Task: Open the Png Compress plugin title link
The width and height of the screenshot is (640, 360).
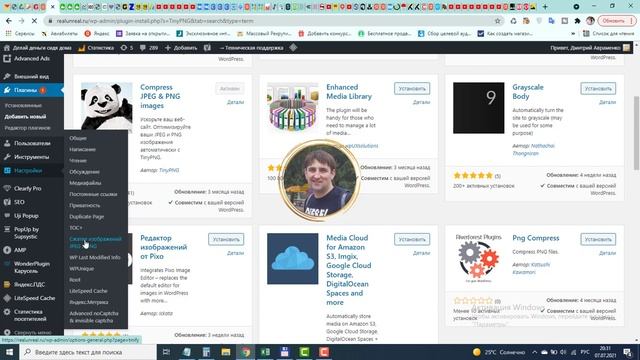Action: (536, 238)
